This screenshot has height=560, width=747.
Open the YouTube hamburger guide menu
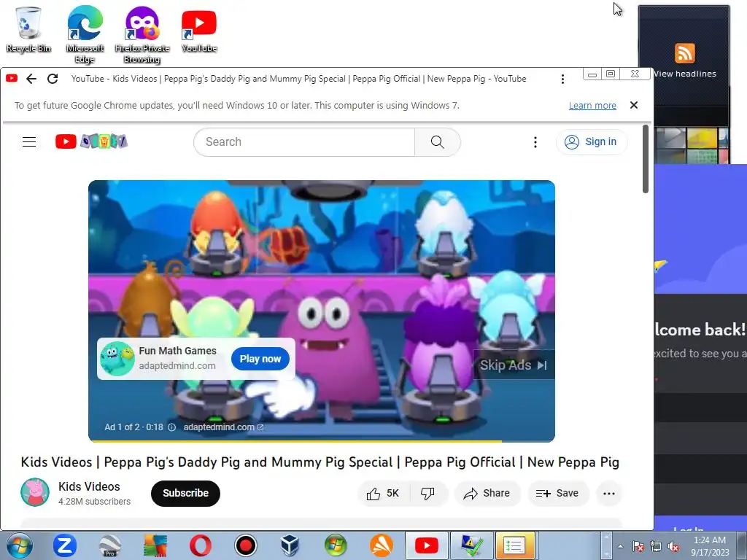[29, 141]
